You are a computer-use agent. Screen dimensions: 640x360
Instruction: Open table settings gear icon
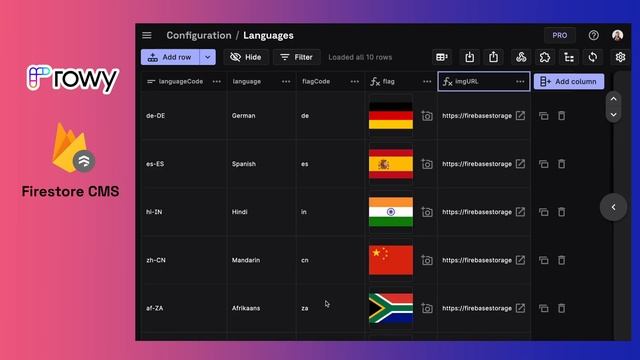click(x=620, y=57)
